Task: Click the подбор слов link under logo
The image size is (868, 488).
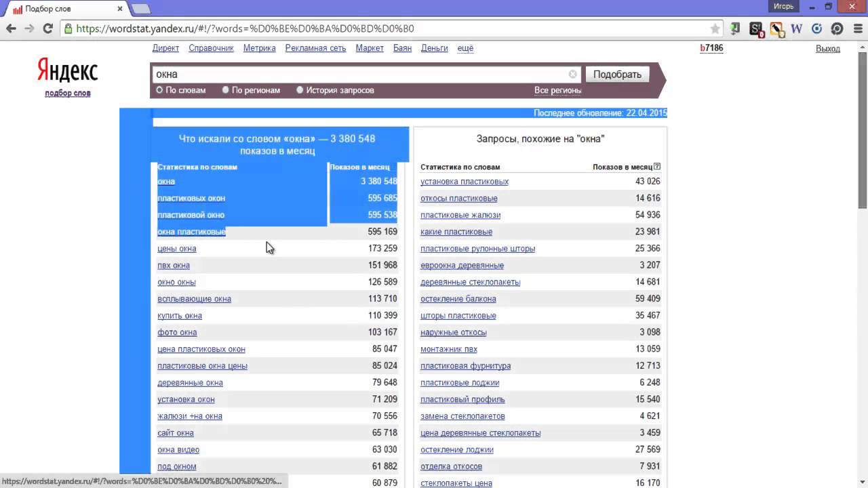Action: tap(67, 93)
